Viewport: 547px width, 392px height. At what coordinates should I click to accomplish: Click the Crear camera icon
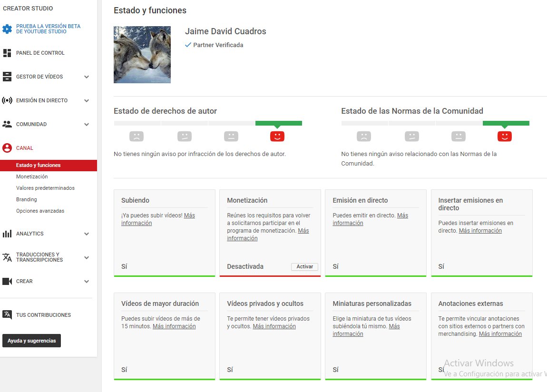point(7,281)
